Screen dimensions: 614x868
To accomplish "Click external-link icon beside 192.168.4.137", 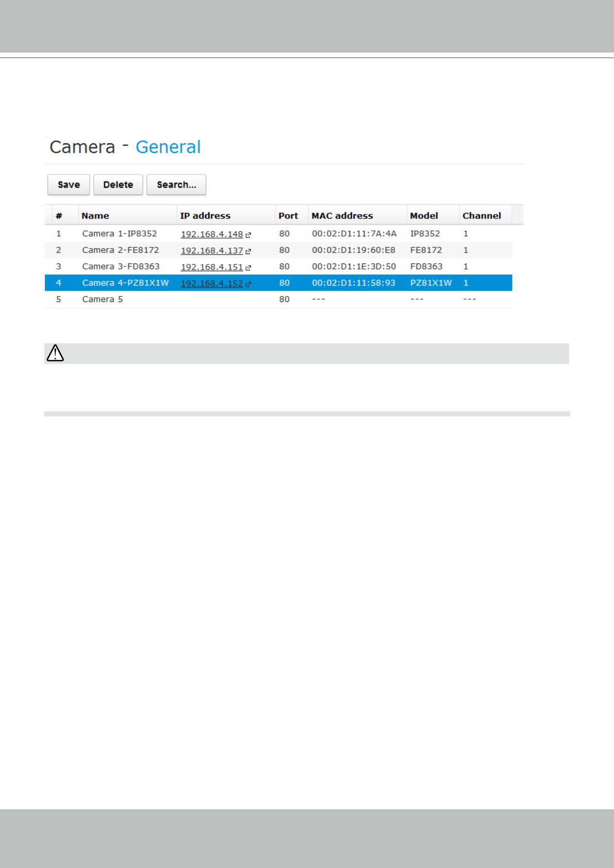I will pyautogui.click(x=248, y=252).
